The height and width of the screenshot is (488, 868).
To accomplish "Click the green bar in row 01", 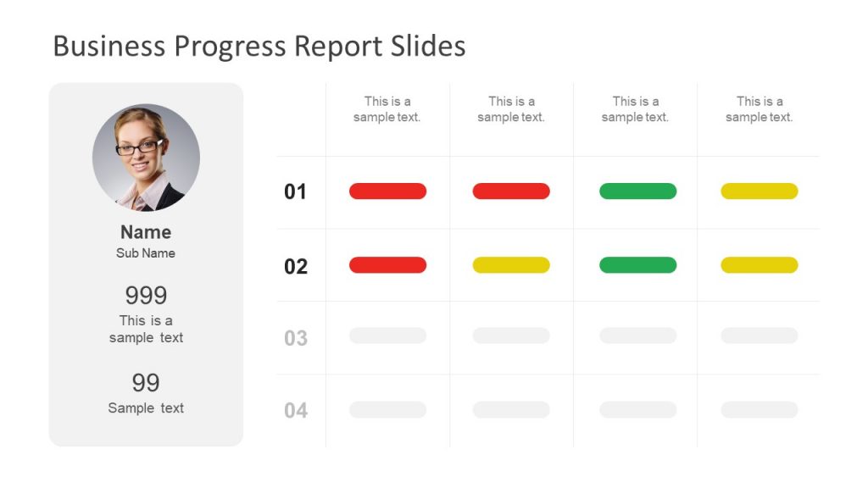I will pos(637,191).
